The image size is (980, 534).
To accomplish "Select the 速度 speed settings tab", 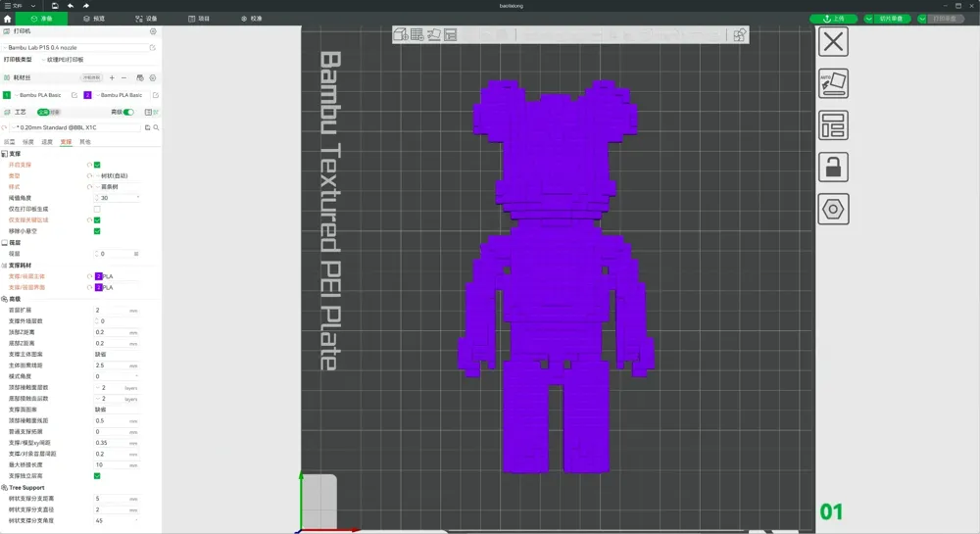I will [x=47, y=142].
